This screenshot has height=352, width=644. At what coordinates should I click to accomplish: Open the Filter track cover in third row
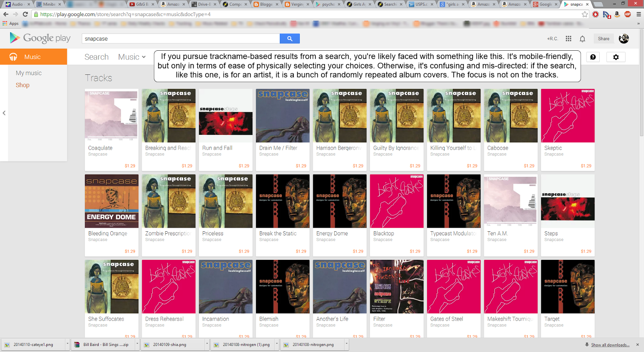tap(396, 286)
